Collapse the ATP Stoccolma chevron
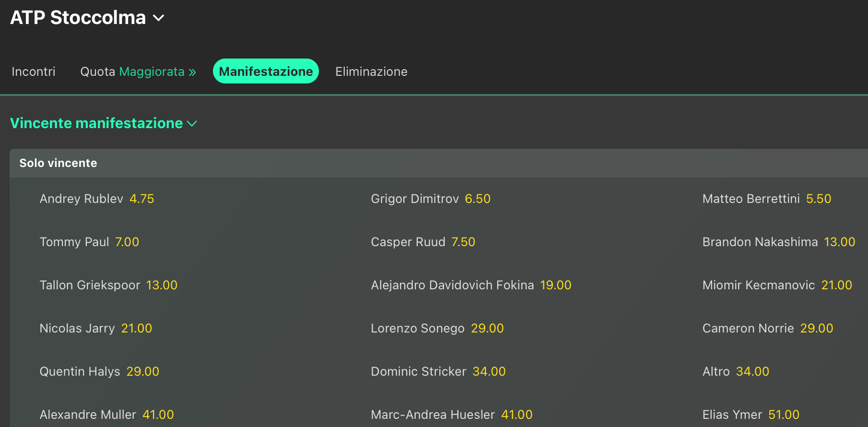 point(159,19)
